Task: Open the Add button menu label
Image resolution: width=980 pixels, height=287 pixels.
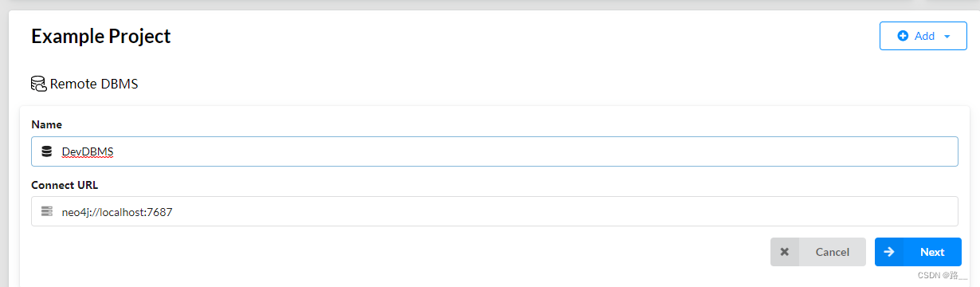Action: (x=924, y=36)
